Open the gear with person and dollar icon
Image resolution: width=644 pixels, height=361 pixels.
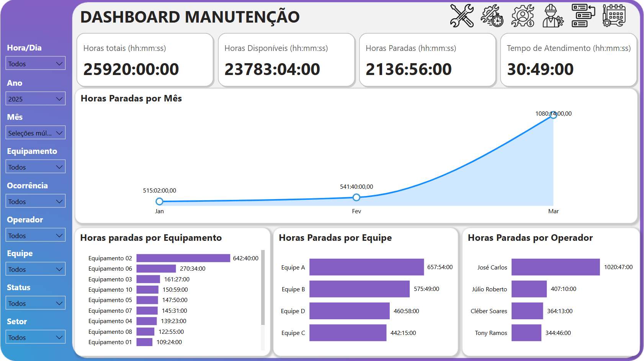(523, 16)
